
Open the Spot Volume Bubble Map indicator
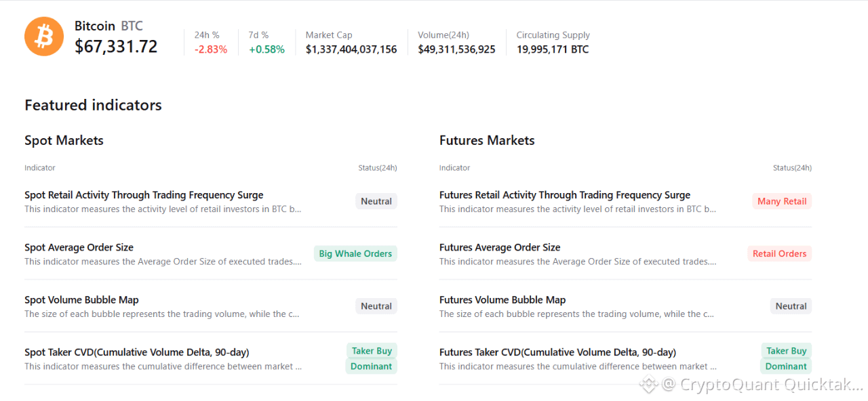pos(81,300)
